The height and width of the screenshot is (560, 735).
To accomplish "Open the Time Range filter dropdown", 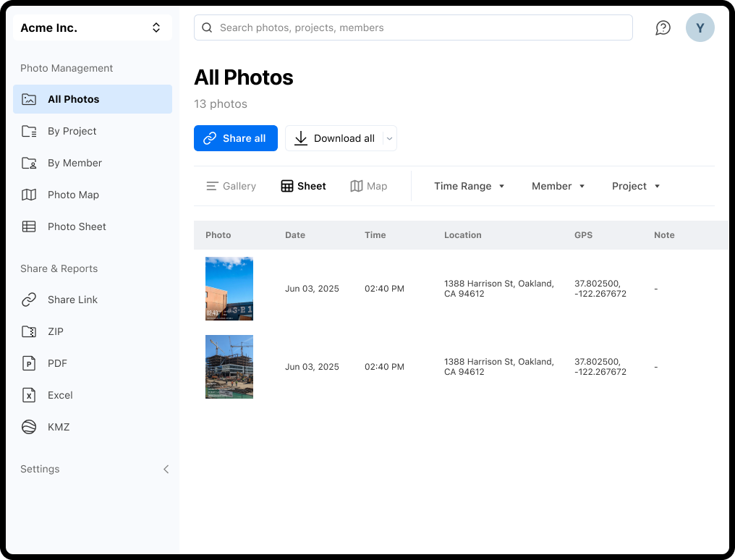I will click(x=470, y=187).
